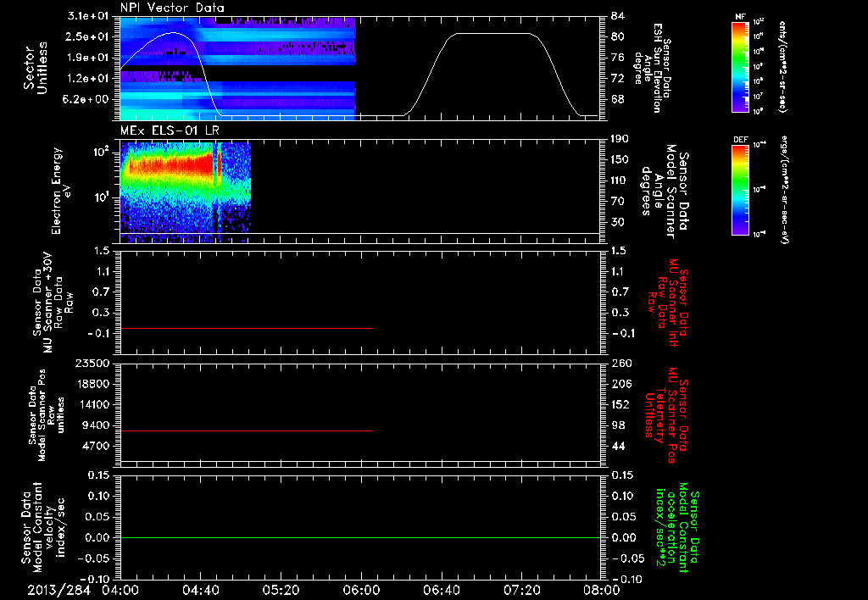The height and width of the screenshot is (600, 868).
Task: Click the 110 scanner angle tick label
Action: pos(620,181)
